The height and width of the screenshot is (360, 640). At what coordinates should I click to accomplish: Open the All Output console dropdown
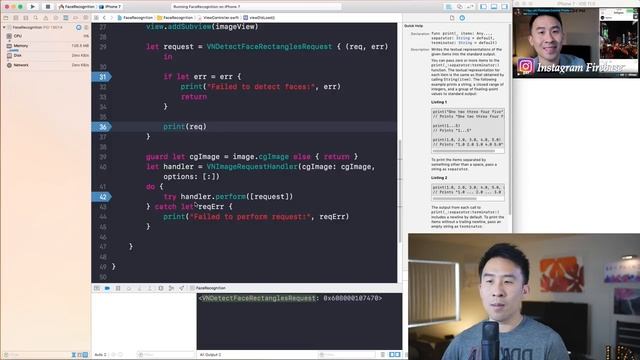click(211, 355)
